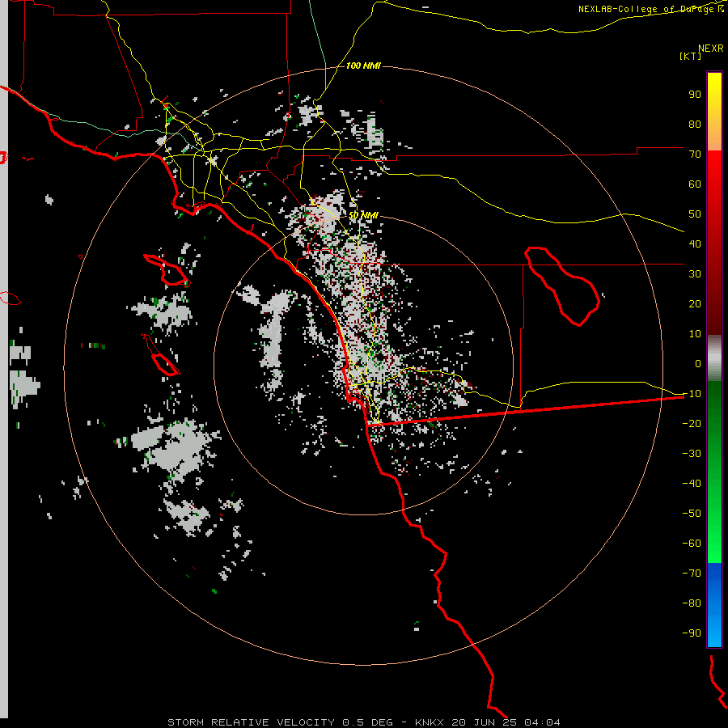Image resolution: width=728 pixels, height=728 pixels.
Task: Pick the yellow-orange segment of the velocity color bar
Action: pos(714,112)
